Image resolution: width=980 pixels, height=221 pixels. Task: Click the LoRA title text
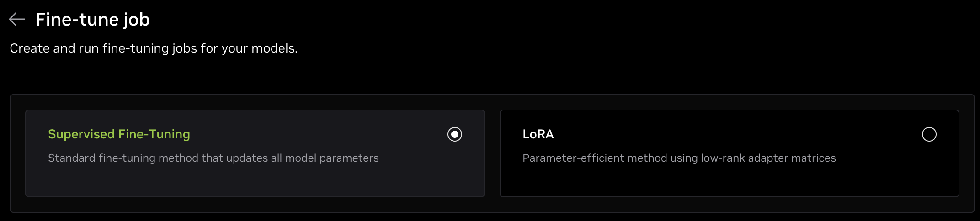coord(538,134)
